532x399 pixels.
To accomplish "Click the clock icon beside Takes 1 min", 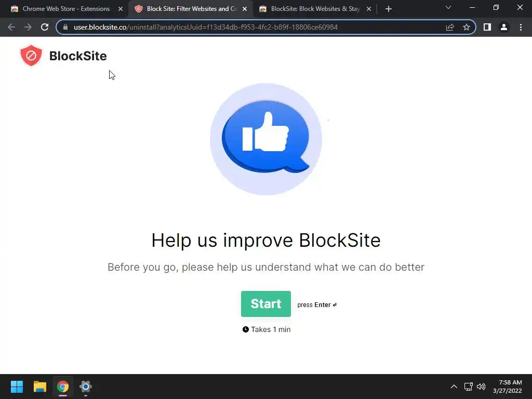I will click(246, 329).
